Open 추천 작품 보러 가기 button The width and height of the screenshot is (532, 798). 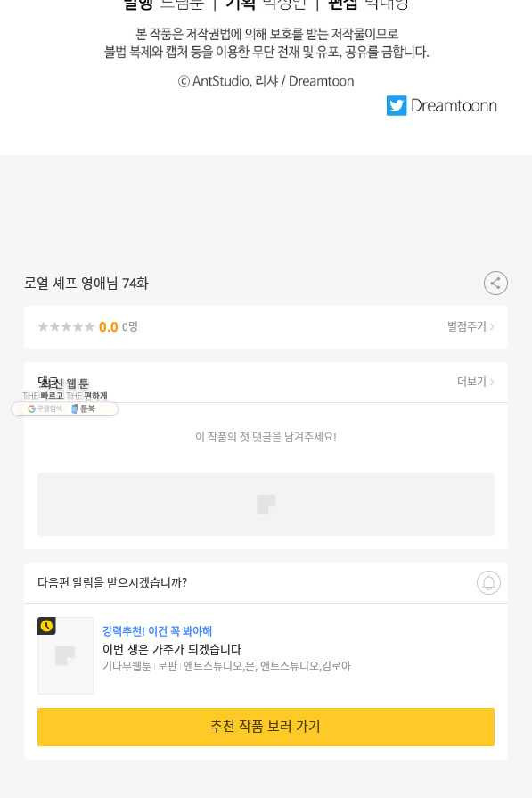[266, 727]
